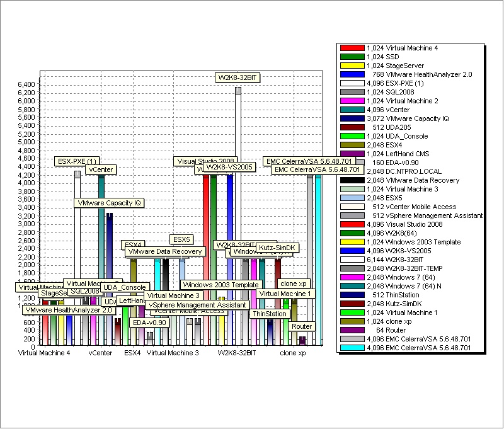Click legend entry '512 vCenter Mobile Access'
This screenshot has width=504, height=429.
[x=415, y=207]
